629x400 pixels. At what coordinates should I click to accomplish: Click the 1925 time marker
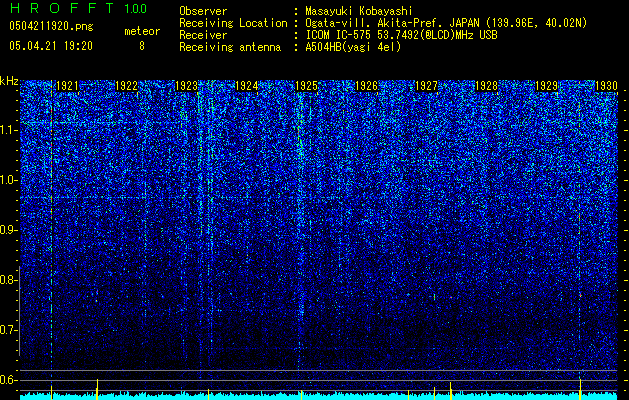pyautogui.click(x=306, y=86)
